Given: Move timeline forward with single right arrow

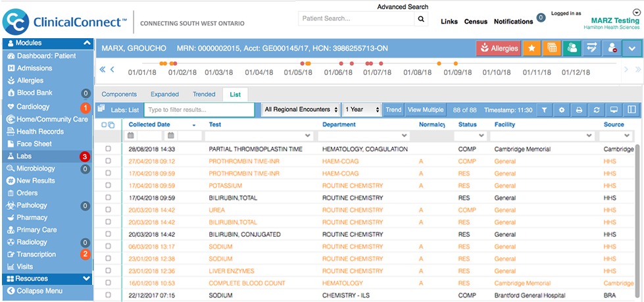Looking at the screenshot, I should point(626,70).
